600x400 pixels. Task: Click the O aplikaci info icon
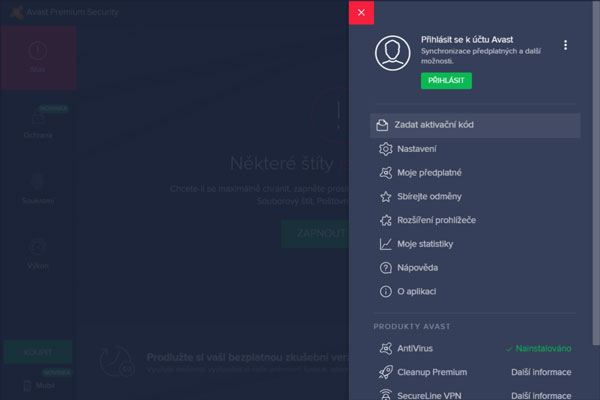pos(386,292)
